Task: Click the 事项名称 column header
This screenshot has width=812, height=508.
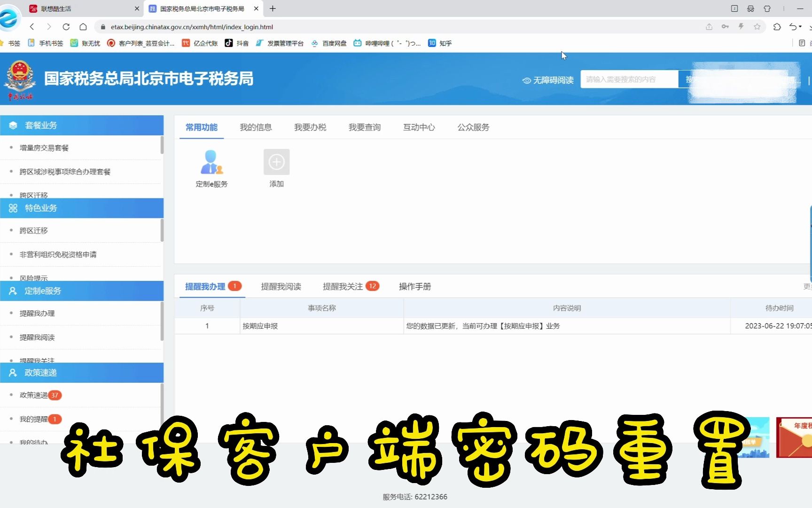Action: click(x=322, y=308)
